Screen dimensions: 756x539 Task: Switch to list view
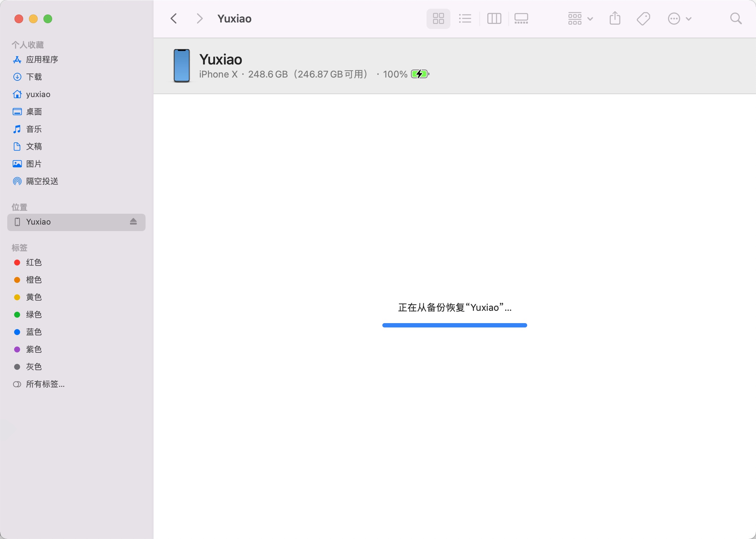click(x=465, y=18)
